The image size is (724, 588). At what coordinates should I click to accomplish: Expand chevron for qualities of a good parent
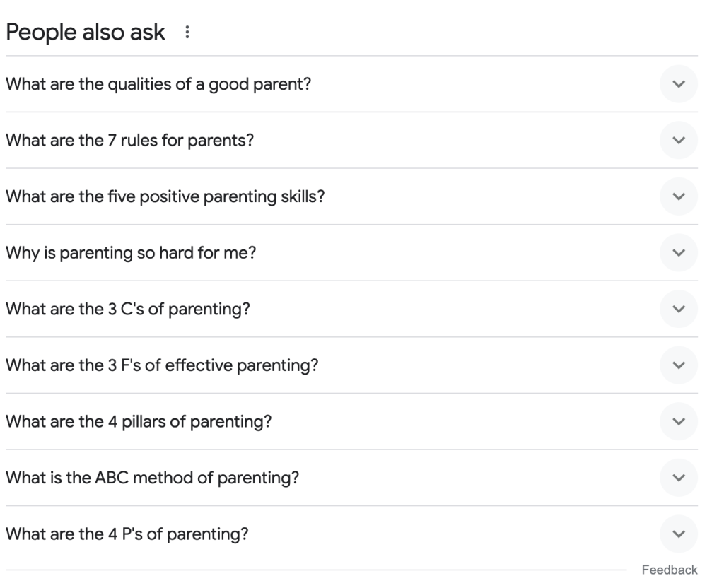click(x=679, y=84)
